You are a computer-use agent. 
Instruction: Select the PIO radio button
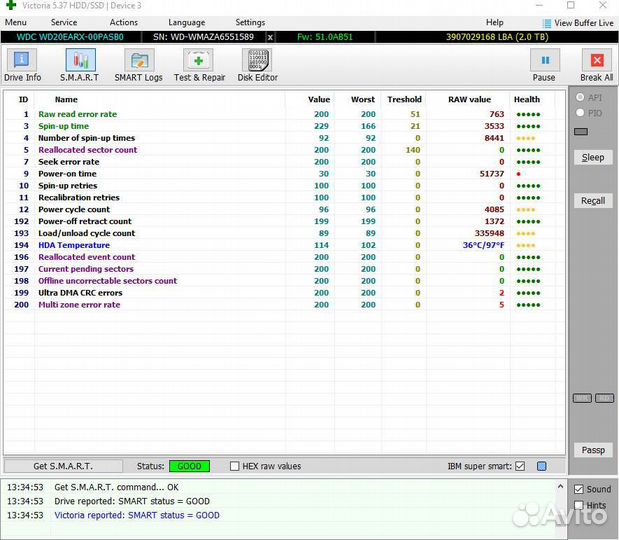pyautogui.click(x=580, y=113)
